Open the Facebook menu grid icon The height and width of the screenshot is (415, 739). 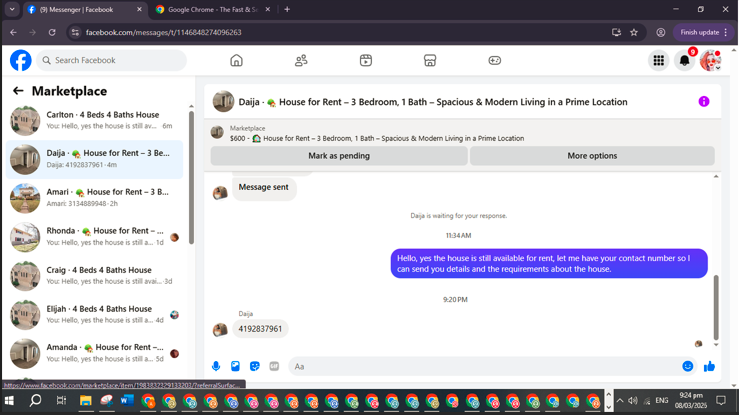pos(658,60)
